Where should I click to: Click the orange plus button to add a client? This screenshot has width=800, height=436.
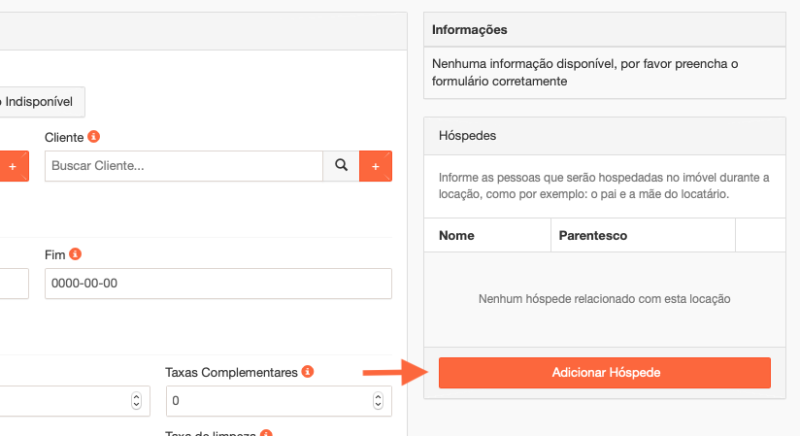click(x=375, y=166)
